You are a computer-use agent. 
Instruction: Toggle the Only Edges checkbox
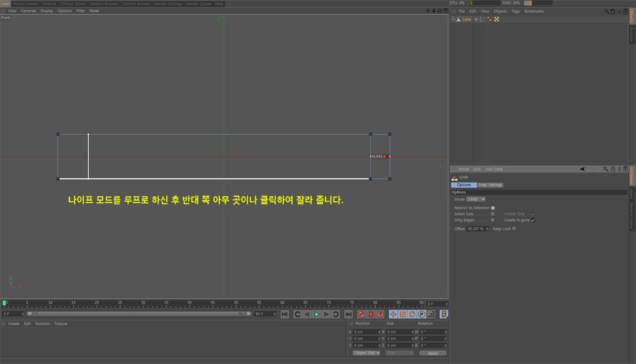493,220
